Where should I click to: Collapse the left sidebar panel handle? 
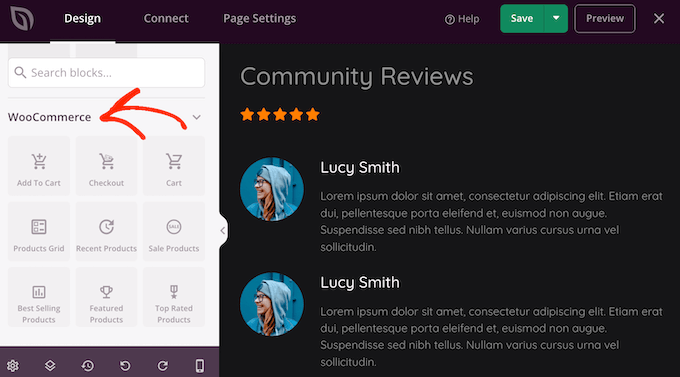coord(223,230)
